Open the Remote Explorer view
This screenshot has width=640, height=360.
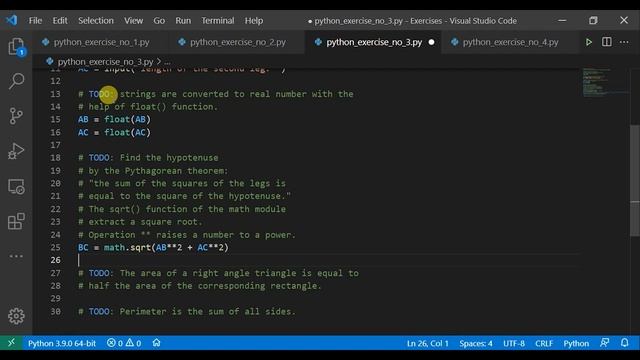coord(16,187)
